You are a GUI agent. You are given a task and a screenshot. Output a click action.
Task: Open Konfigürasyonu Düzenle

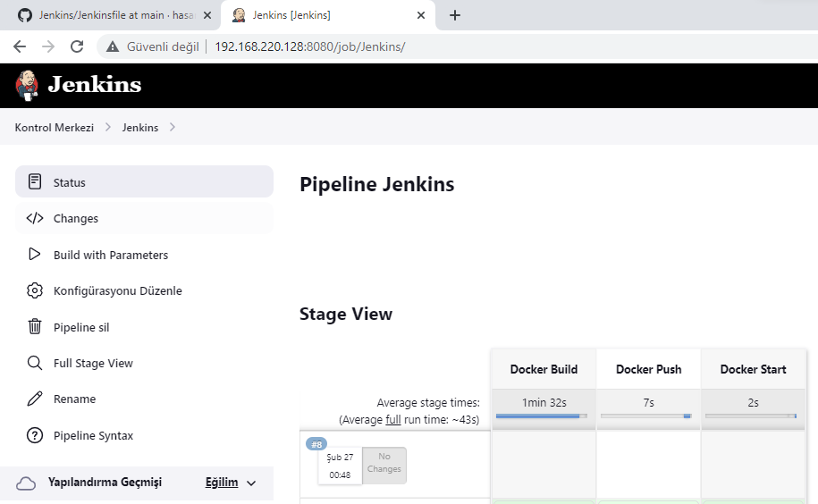(144, 290)
